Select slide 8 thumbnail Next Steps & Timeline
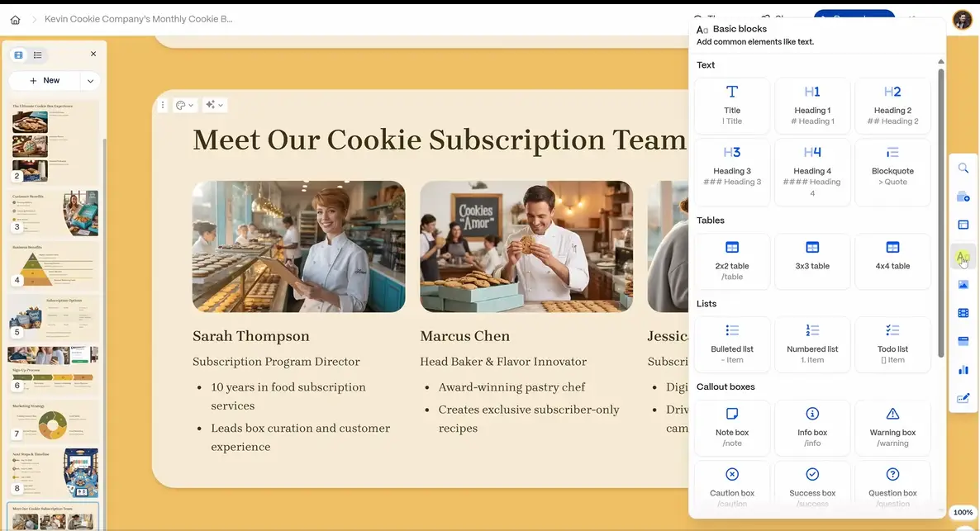This screenshot has height=531, width=980. (x=53, y=473)
